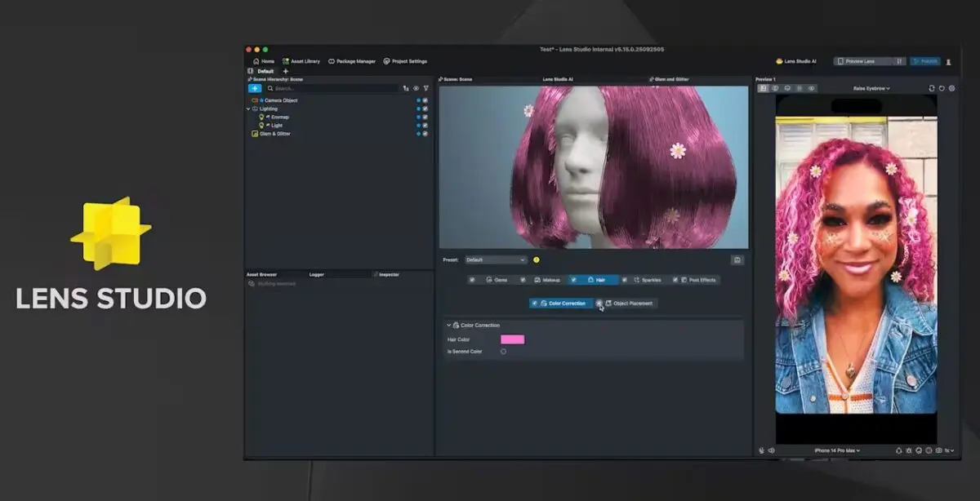The width and height of the screenshot is (980, 501).
Task: Collapse the Lighting tree item
Action: click(248, 109)
